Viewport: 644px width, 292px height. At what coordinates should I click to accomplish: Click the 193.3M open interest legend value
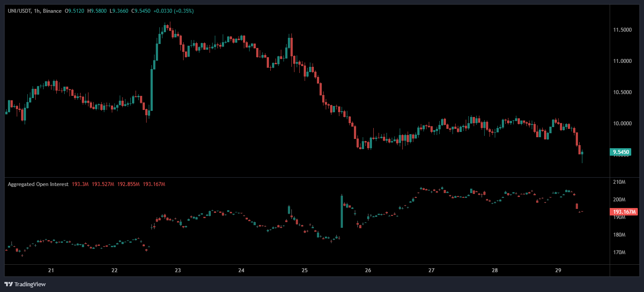coord(80,184)
